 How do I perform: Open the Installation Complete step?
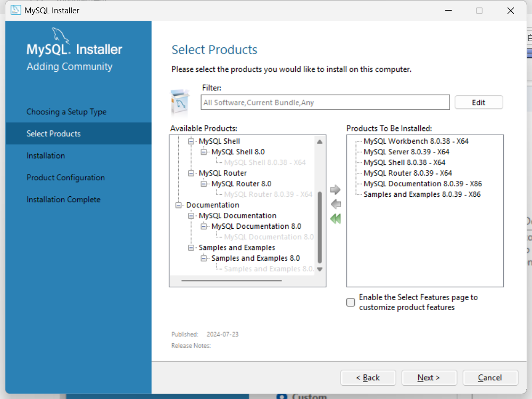tap(63, 199)
